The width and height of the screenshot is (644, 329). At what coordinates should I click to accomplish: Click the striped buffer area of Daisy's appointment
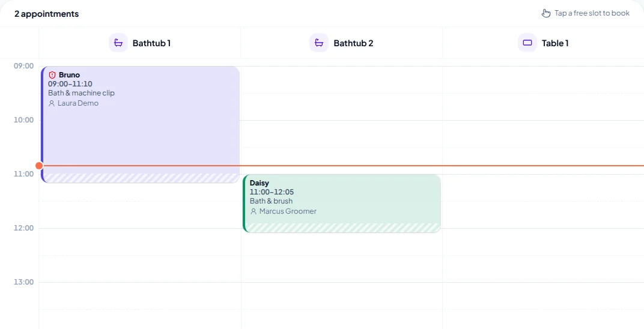point(342,228)
